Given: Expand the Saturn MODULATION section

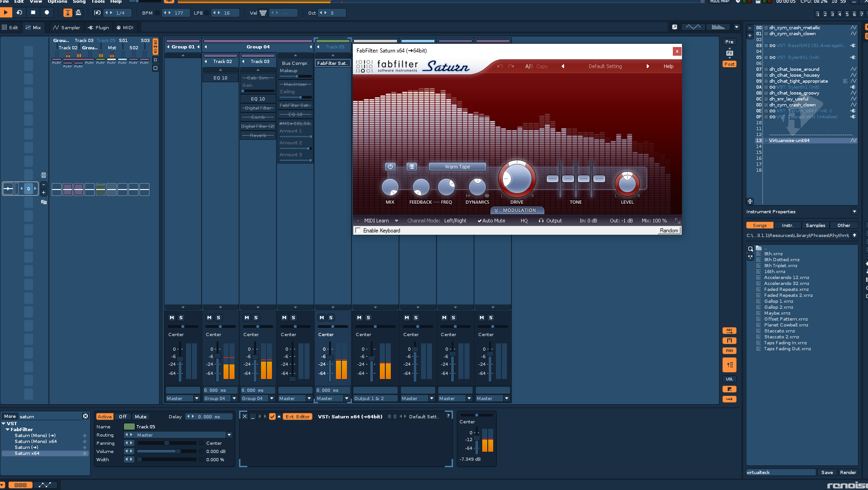Looking at the screenshot, I should (x=517, y=211).
